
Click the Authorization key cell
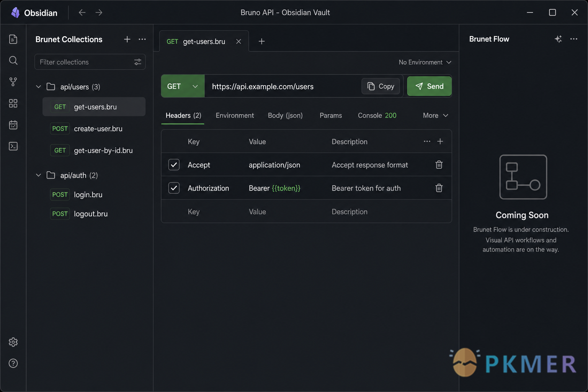tap(208, 188)
